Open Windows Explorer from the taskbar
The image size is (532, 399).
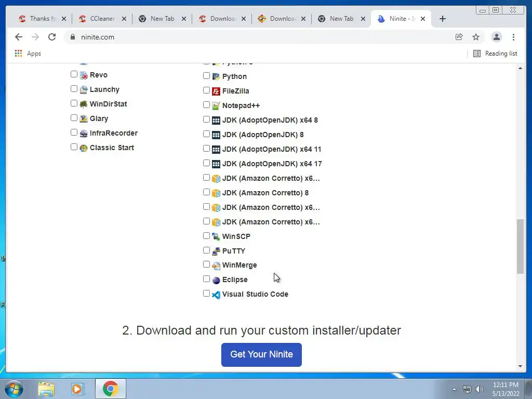pyautogui.click(x=46, y=389)
